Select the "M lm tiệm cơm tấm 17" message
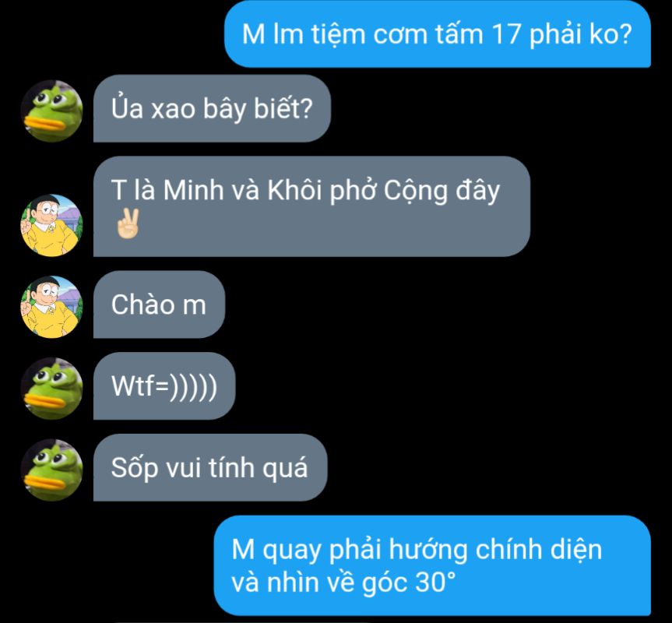This screenshot has width=672, height=623. (438, 33)
